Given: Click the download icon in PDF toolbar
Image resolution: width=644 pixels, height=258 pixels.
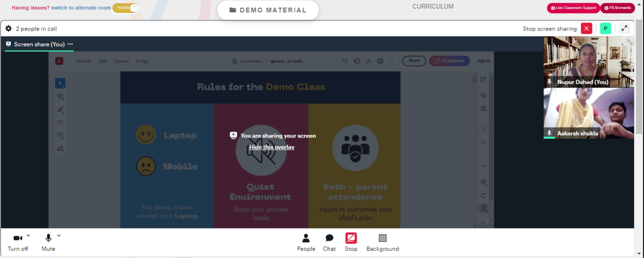Looking at the screenshot, I should tap(368, 61).
